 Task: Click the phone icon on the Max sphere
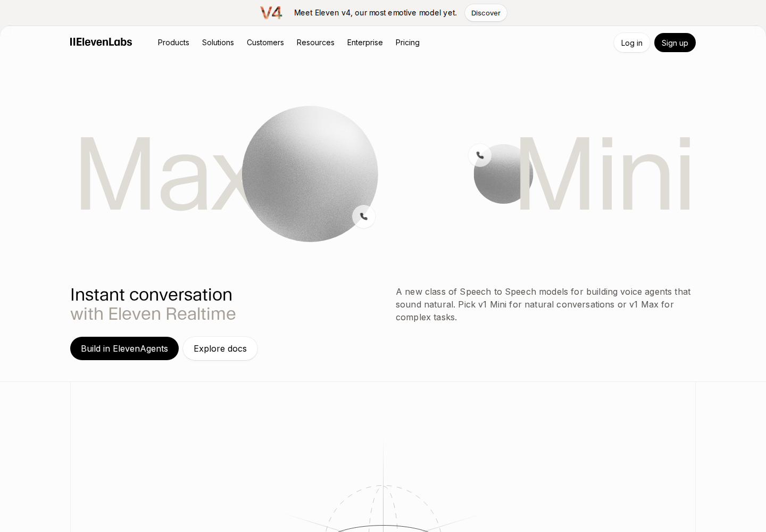coord(364,217)
